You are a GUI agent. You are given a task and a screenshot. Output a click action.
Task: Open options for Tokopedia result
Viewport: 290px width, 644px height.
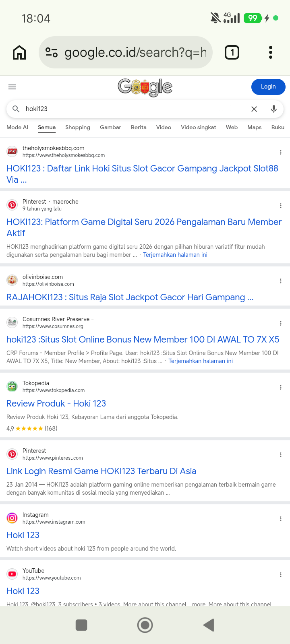(x=281, y=387)
